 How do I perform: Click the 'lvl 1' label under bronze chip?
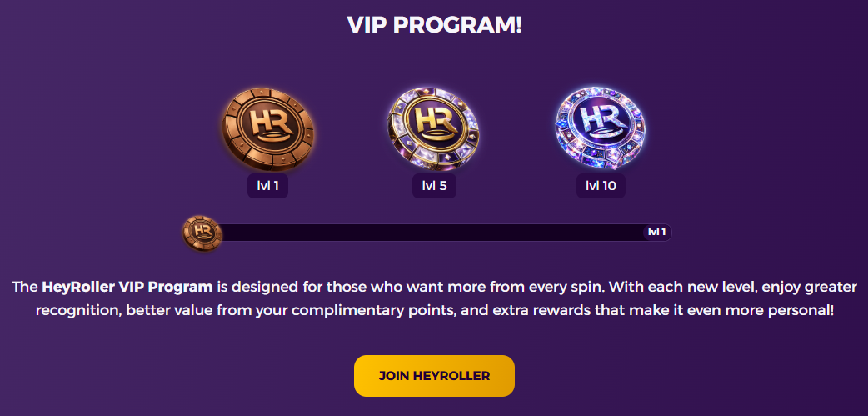(x=268, y=186)
